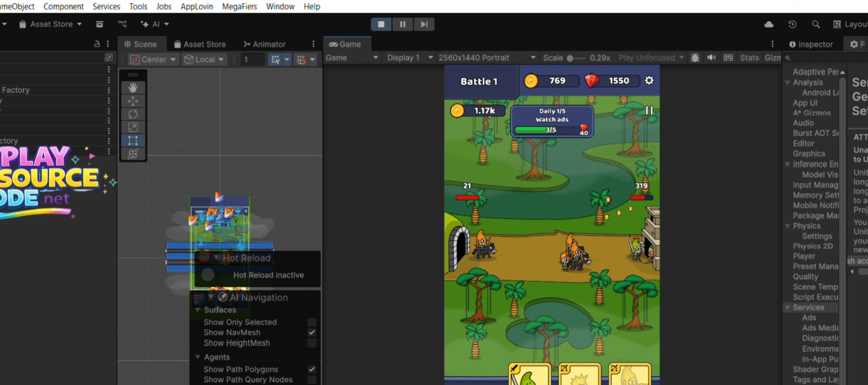This screenshot has height=385, width=868.
Task: Click the in-game pause icon
Action: (x=649, y=110)
